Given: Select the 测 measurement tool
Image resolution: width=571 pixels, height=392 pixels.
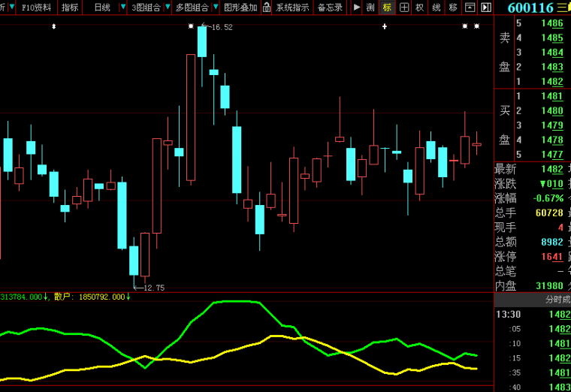Looking at the screenshot, I should [x=370, y=8].
